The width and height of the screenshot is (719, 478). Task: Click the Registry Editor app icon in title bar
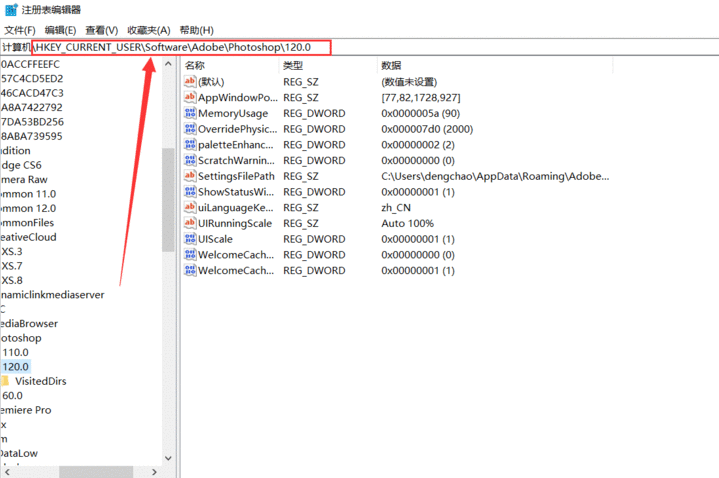click(10, 10)
